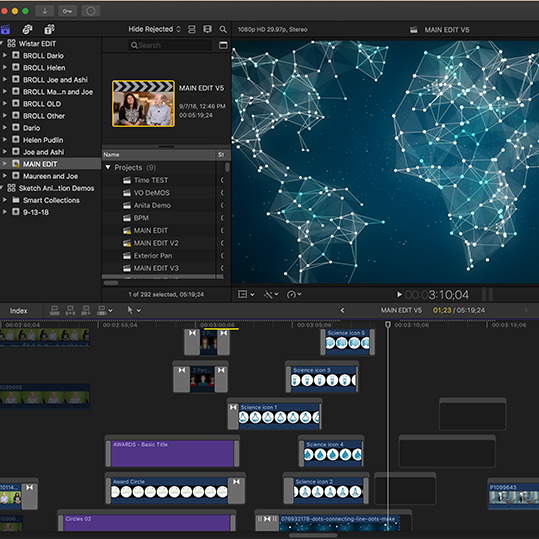The width and height of the screenshot is (539, 539).
Task: Open the Hide Rejected filter dropdown
Action: coord(154,30)
